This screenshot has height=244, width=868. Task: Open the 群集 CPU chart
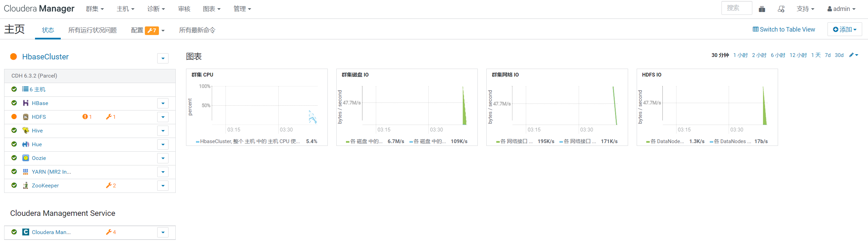pos(257,107)
